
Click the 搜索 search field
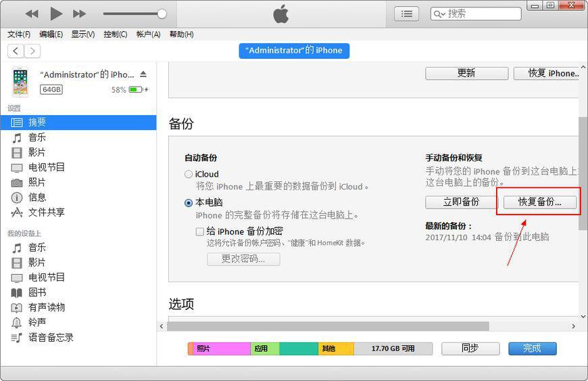pyautogui.click(x=476, y=14)
